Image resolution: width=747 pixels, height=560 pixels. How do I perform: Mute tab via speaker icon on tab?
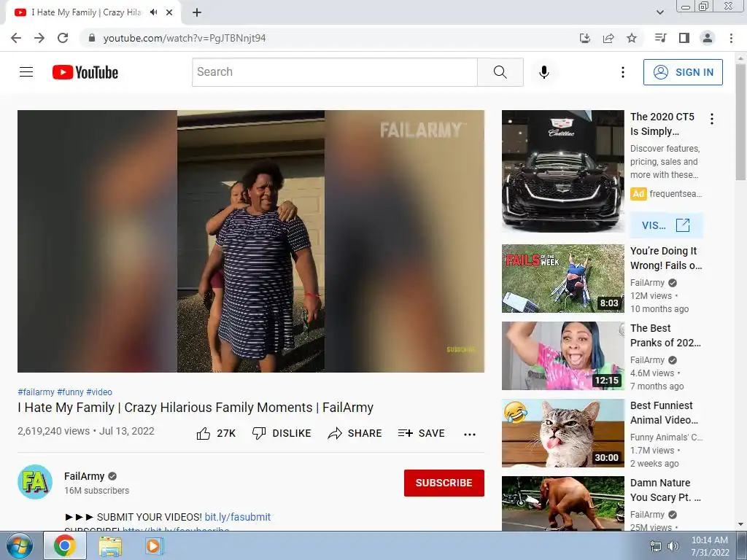pos(153,12)
